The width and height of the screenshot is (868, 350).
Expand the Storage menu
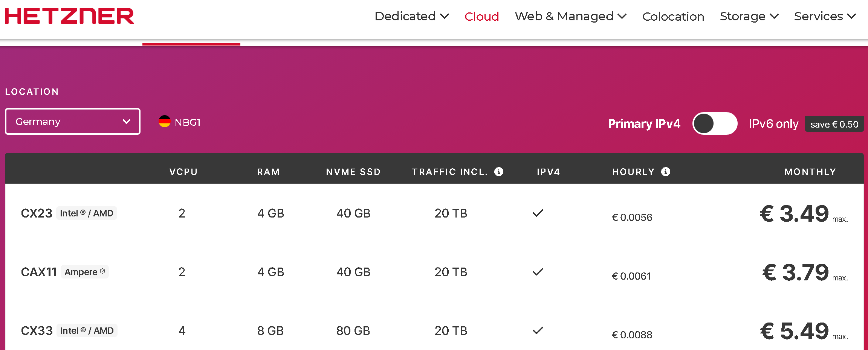point(749,16)
